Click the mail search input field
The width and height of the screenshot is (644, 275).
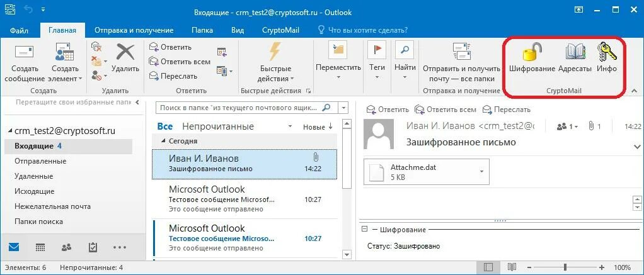pyautogui.click(x=239, y=108)
